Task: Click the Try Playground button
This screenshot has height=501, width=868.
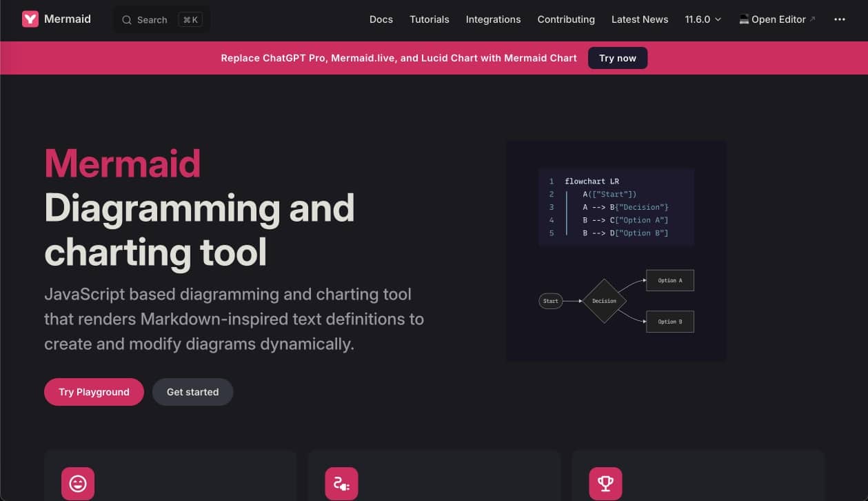Action: [94, 392]
